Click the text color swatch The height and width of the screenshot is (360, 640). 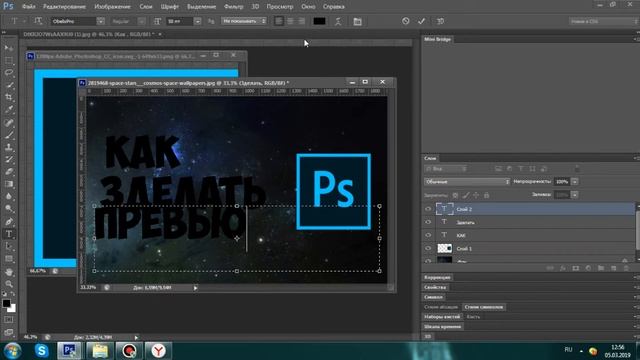319,21
